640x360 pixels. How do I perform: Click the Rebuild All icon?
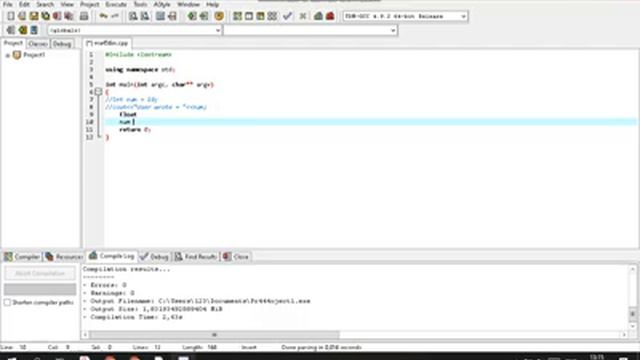point(272,16)
